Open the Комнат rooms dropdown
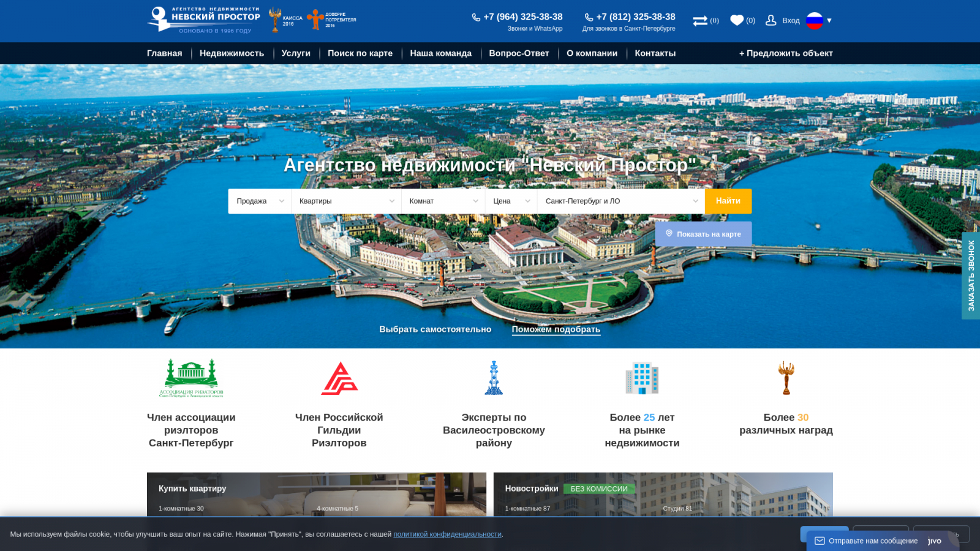This screenshot has height=551, width=980. 443,201
